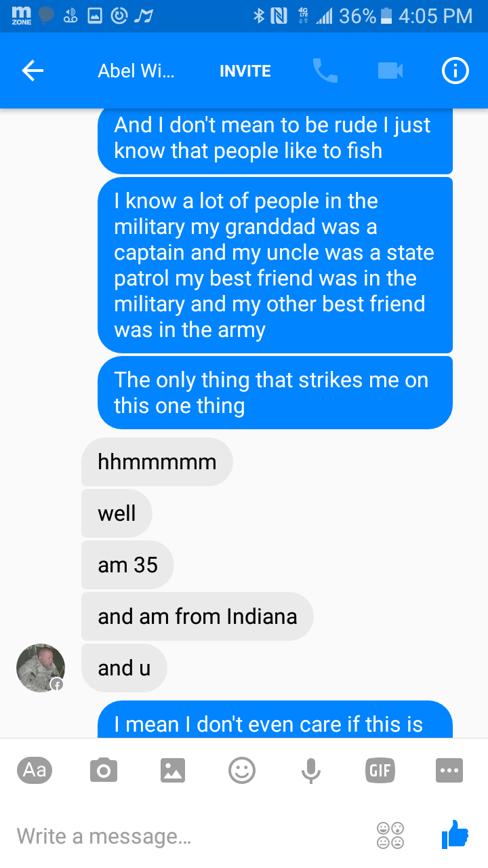Select the 'and am from Indiana' message bubble
The image size is (488, 868).
click(x=197, y=616)
